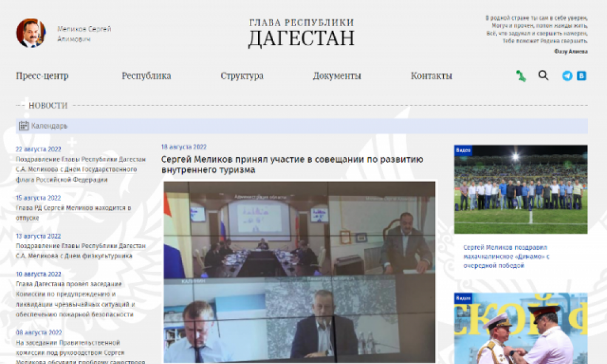
Task: Open news about Melikov being on vacation
Action: click(73, 208)
